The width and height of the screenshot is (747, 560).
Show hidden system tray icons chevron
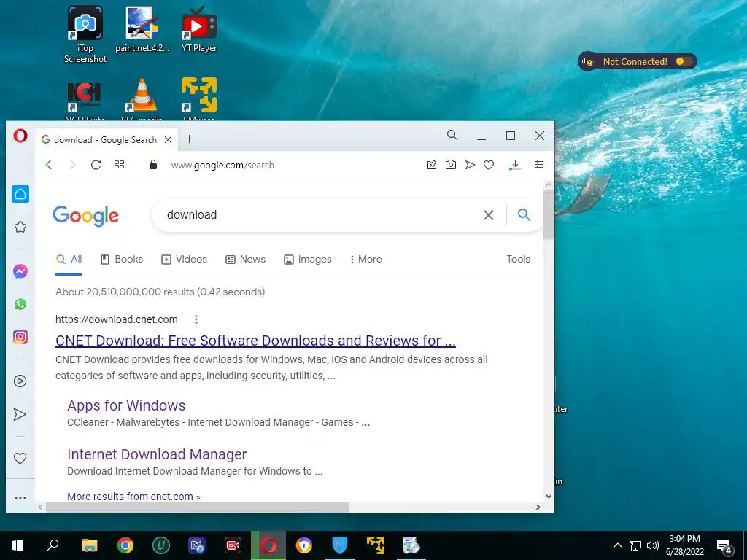(617, 545)
